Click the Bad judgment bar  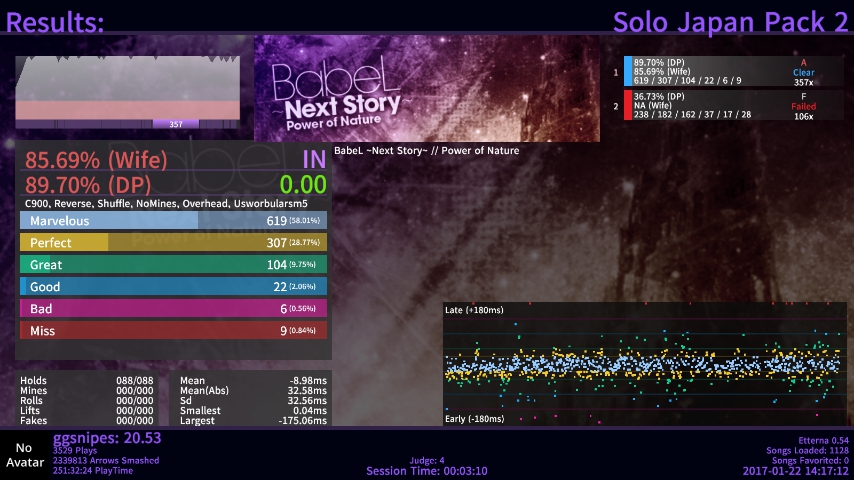pyautogui.click(x=173, y=309)
